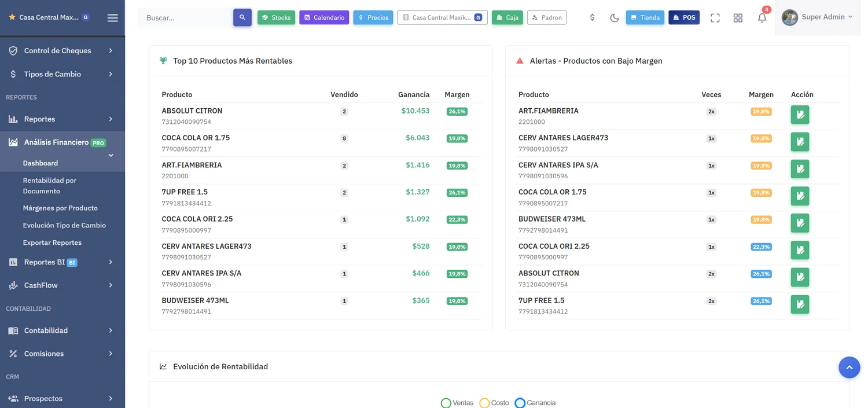
Task: Expand CashFlow chevron
Action: pos(111,285)
